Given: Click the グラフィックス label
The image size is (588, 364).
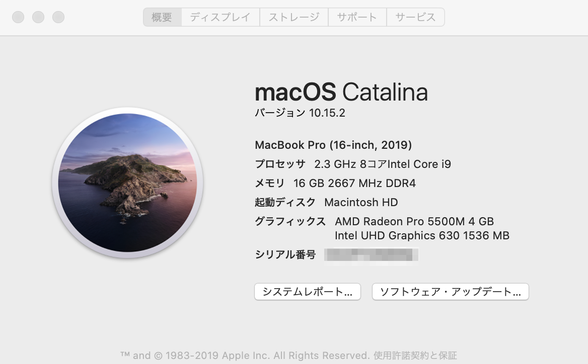Looking at the screenshot, I should coord(290,221).
